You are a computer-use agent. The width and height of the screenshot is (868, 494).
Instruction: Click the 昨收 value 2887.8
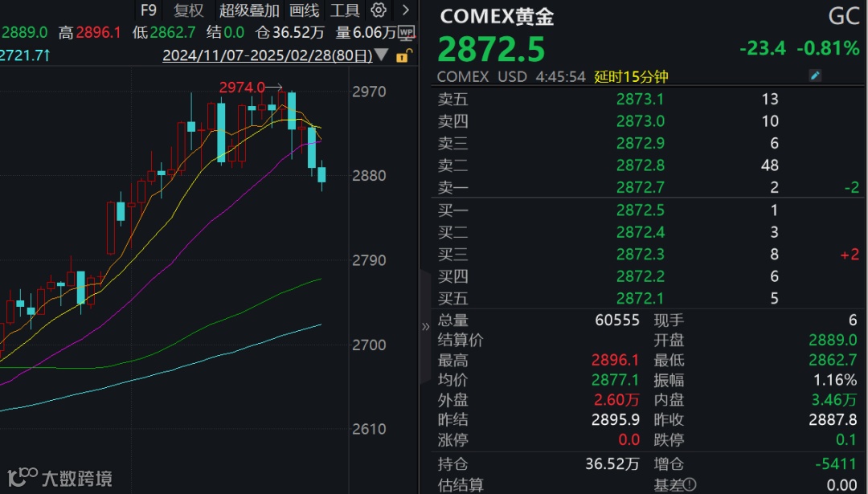[x=833, y=420]
